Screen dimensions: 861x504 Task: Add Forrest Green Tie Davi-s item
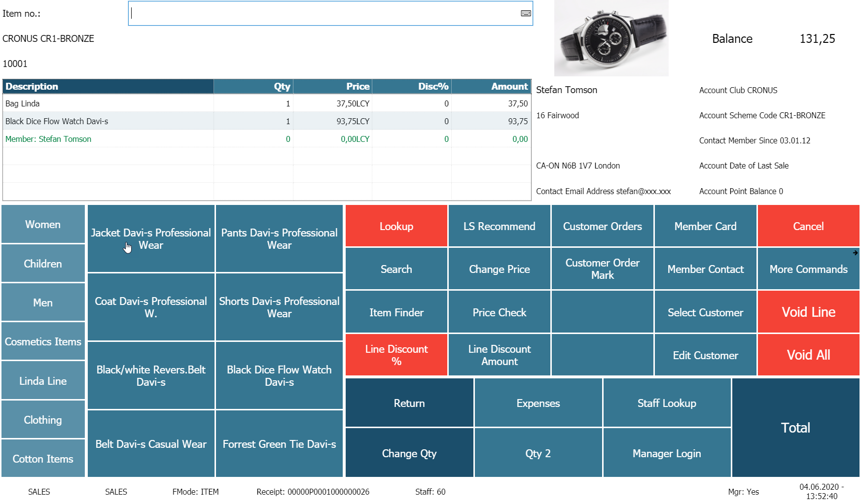click(x=279, y=444)
